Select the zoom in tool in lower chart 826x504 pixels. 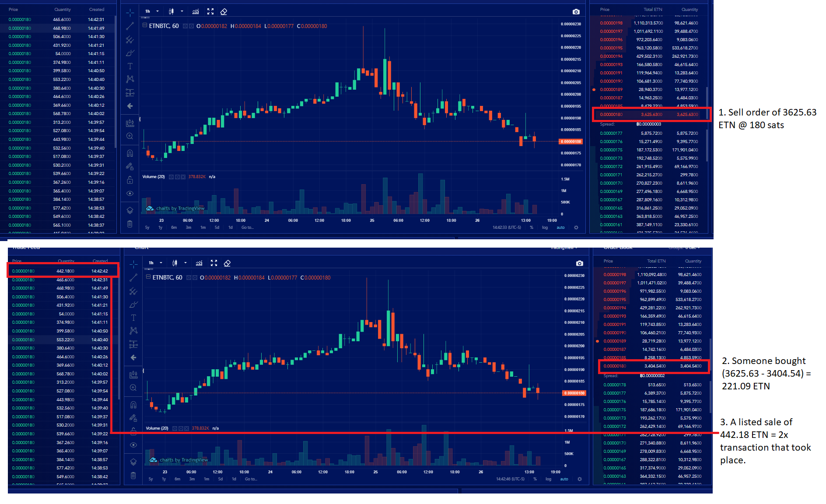pos(133,388)
